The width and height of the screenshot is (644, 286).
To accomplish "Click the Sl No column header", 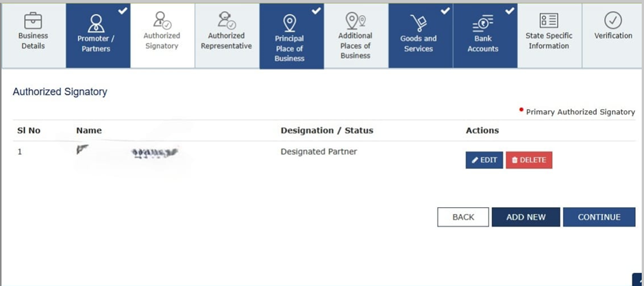I will click(x=29, y=130).
